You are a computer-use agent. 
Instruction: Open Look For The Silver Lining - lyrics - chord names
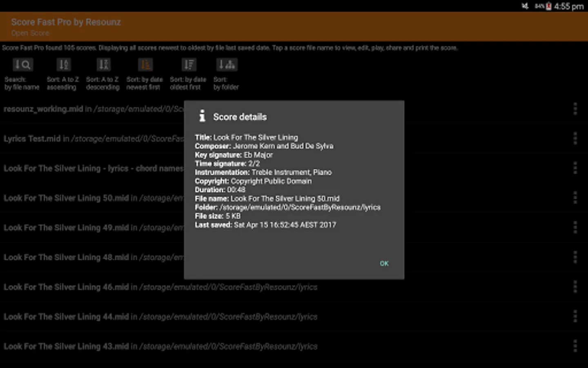click(x=94, y=168)
